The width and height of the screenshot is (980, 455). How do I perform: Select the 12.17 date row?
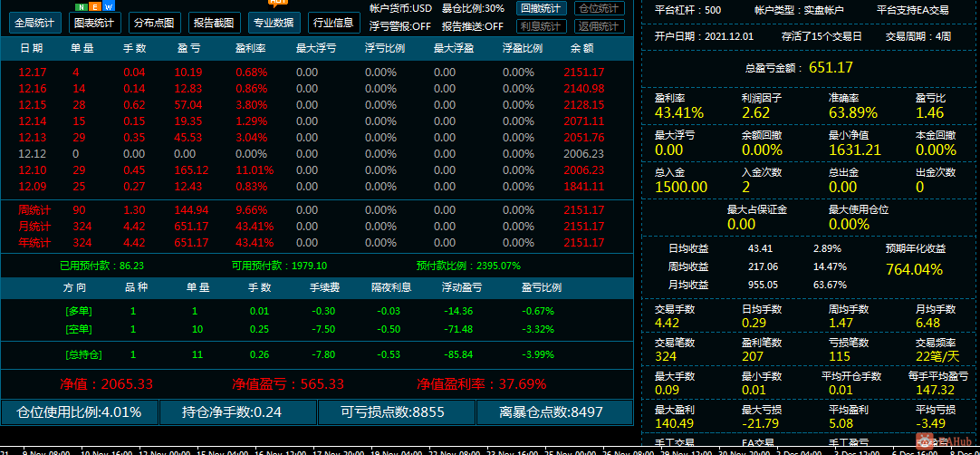coord(316,72)
